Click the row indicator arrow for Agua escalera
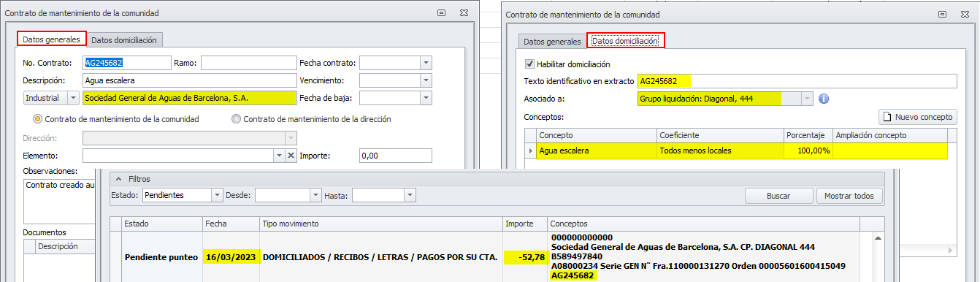 tap(530, 150)
